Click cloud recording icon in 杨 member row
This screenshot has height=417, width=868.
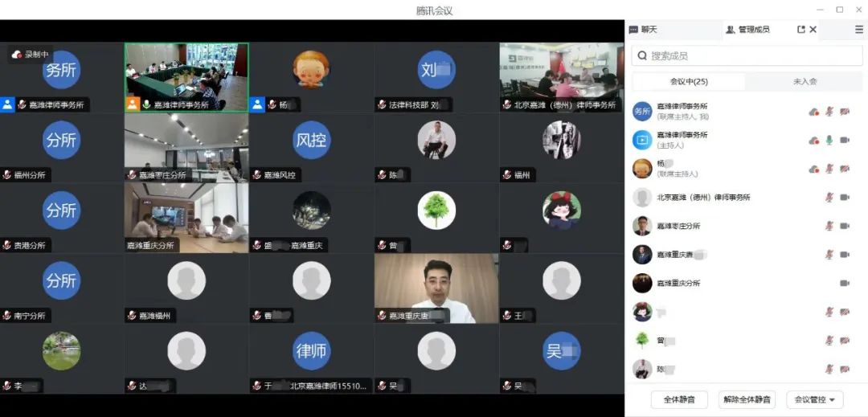click(x=813, y=169)
